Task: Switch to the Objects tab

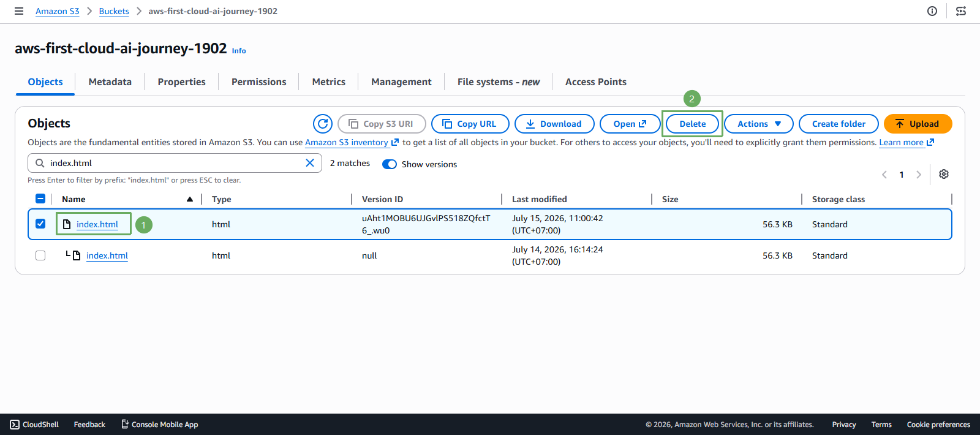Action: 45,82
